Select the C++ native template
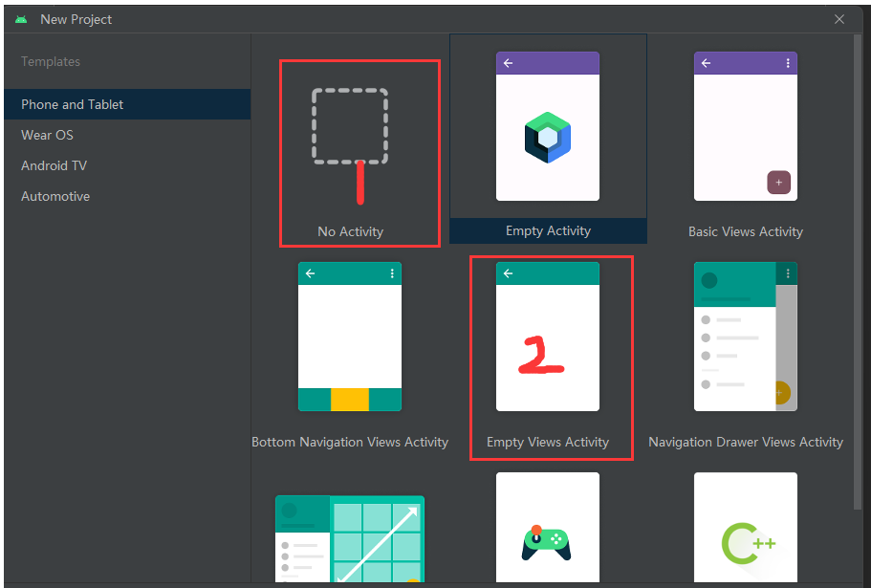The image size is (871, 588). (746, 528)
